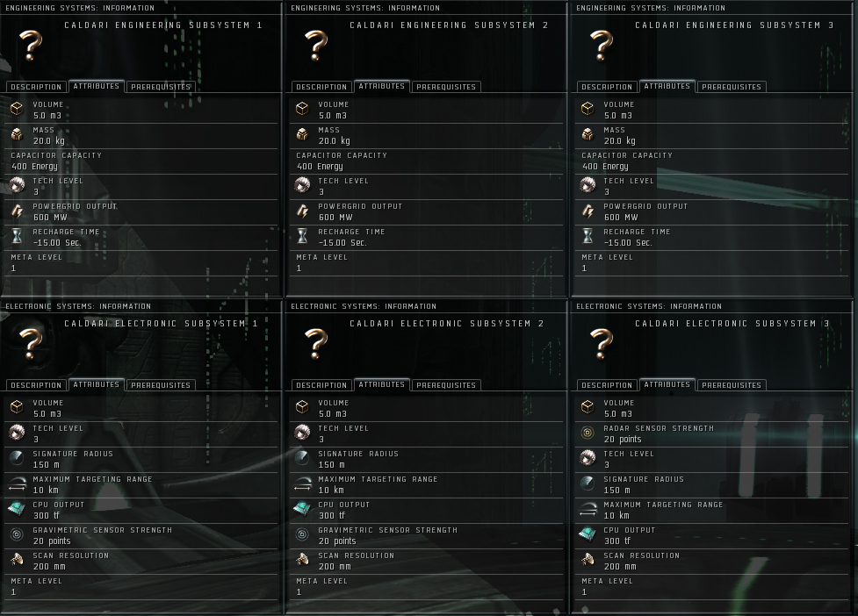Open Prerequisites tab of Electronic Subsystem 1

coord(161,385)
